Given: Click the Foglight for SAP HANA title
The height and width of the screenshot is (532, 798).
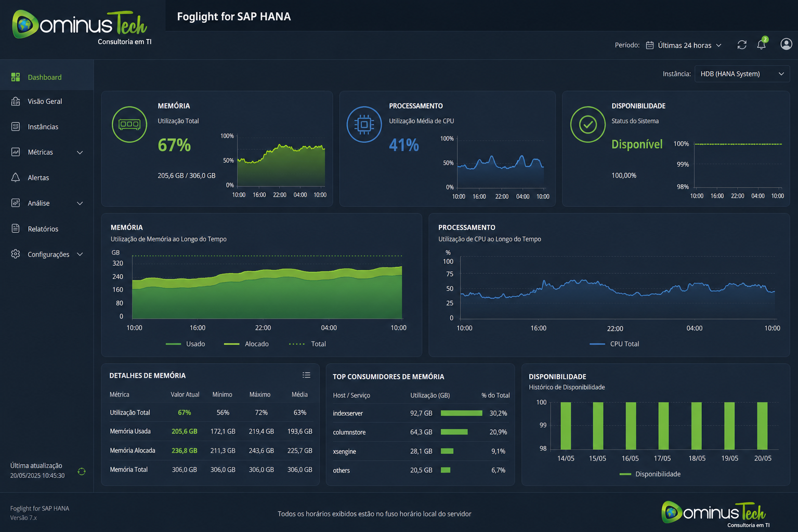Looking at the screenshot, I should [x=234, y=17].
